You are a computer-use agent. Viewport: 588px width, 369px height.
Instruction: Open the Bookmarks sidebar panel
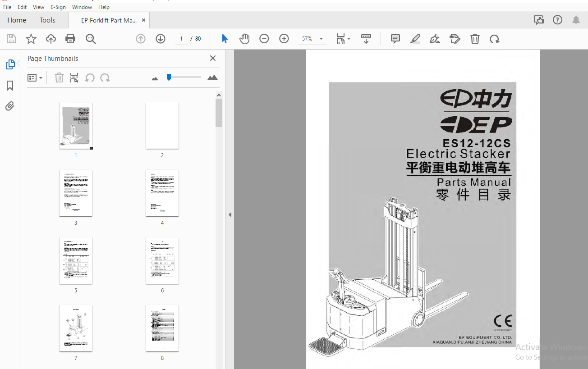[x=10, y=86]
